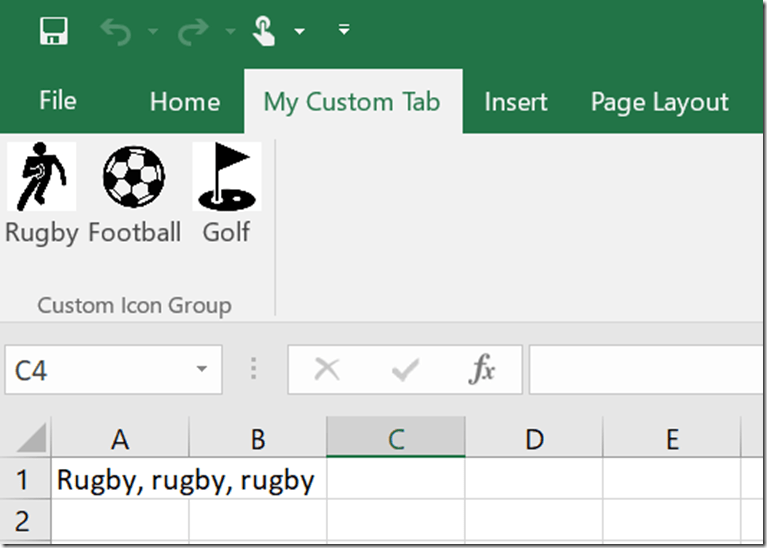Undo the last action
Image resolution: width=767 pixels, height=548 pixels.
point(115,32)
